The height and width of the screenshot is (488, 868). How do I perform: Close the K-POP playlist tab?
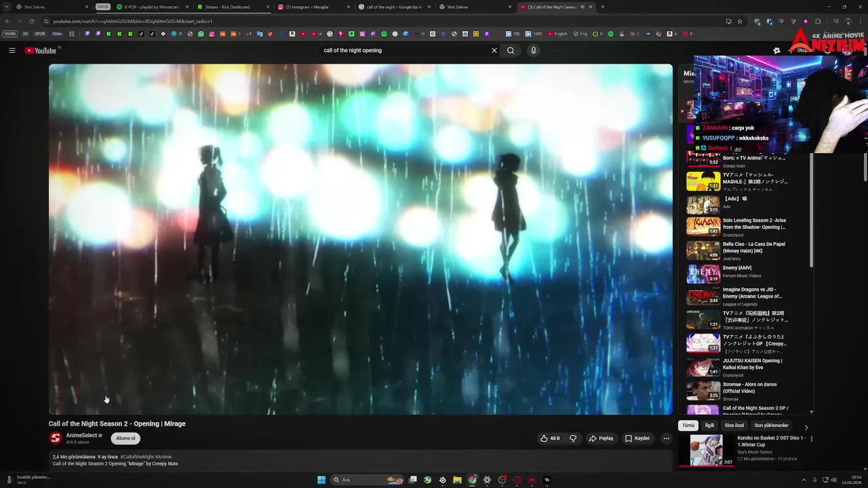(187, 7)
